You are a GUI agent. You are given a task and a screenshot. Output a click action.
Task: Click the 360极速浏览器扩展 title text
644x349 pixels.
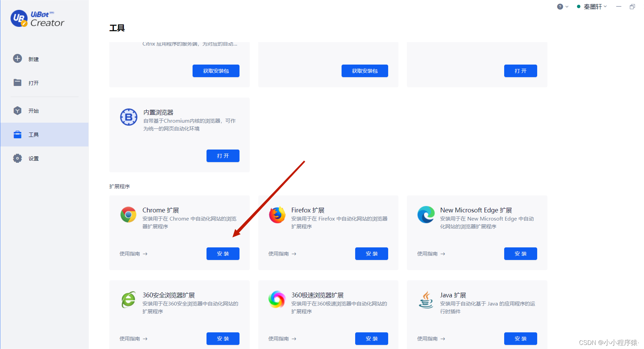(x=317, y=295)
